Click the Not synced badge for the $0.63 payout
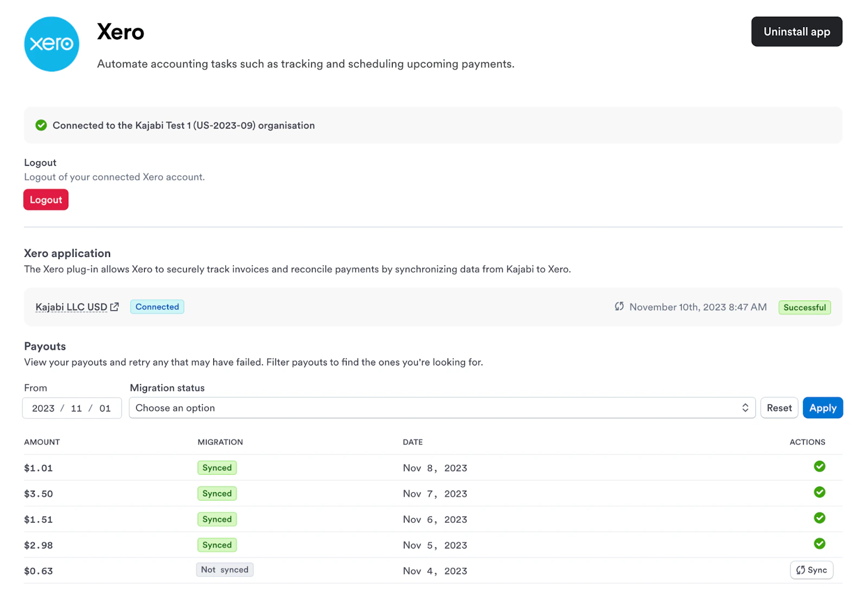Viewport: 868px width, 593px height. click(225, 569)
